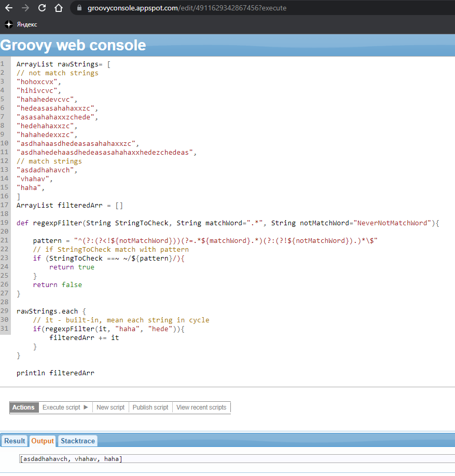This screenshot has width=455, height=476.
Task: Click the pattern regex string on line 21
Action: click(x=226, y=241)
